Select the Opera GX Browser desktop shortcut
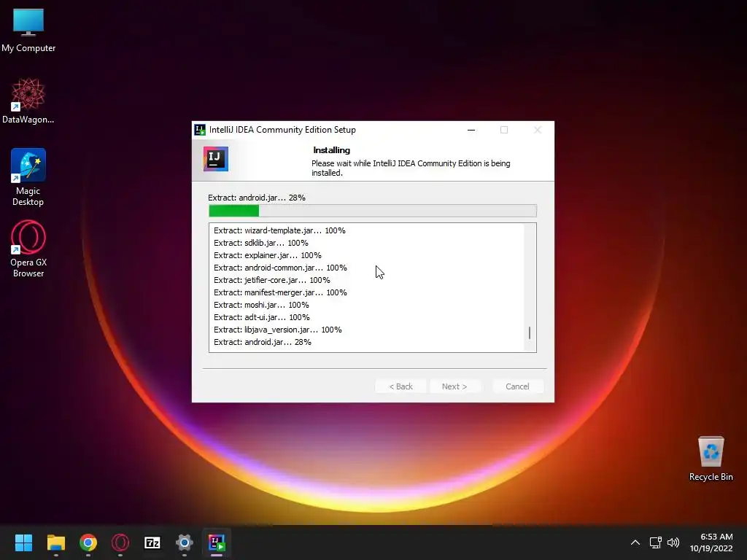This screenshot has width=747, height=560. (28, 249)
